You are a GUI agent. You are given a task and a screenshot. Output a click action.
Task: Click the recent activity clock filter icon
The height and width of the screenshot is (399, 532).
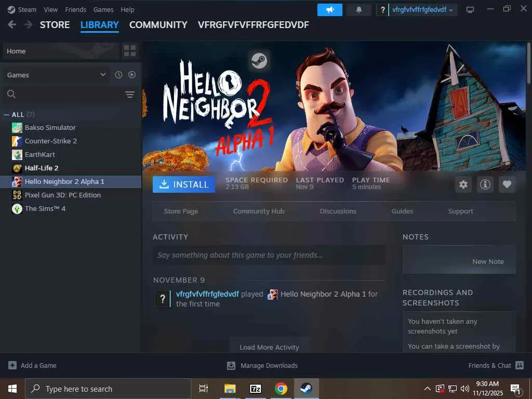[118, 75]
